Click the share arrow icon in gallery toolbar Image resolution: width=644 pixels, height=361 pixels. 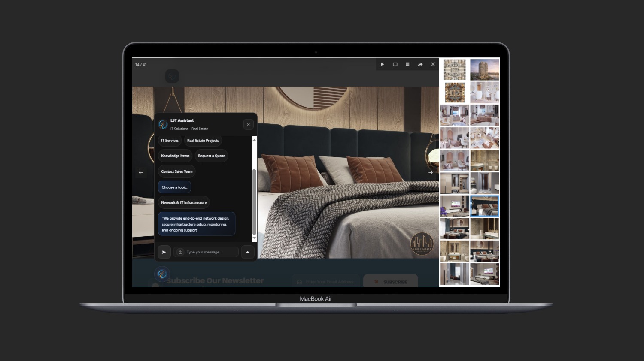tap(420, 64)
